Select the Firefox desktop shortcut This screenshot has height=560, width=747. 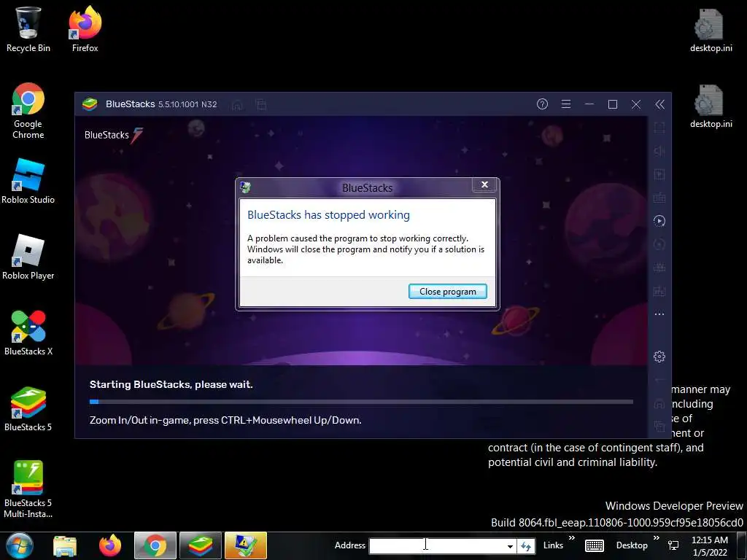[85, 29]
